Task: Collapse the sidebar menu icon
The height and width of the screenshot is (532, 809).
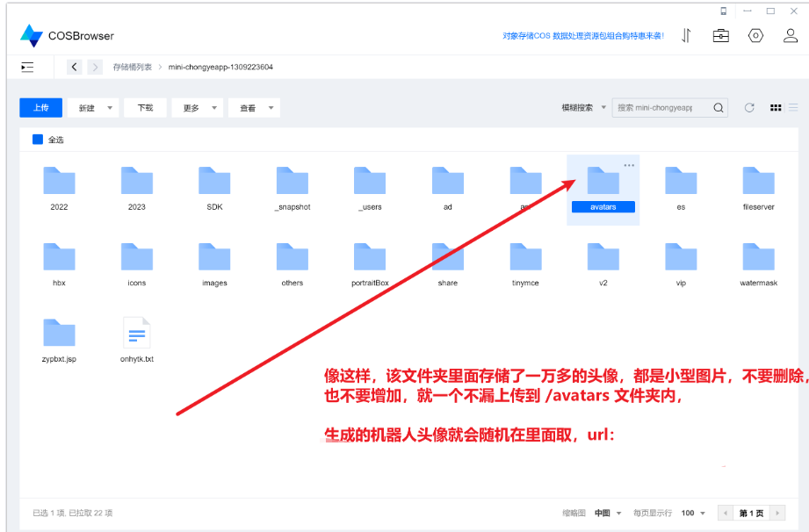Action: pos(27,67)
